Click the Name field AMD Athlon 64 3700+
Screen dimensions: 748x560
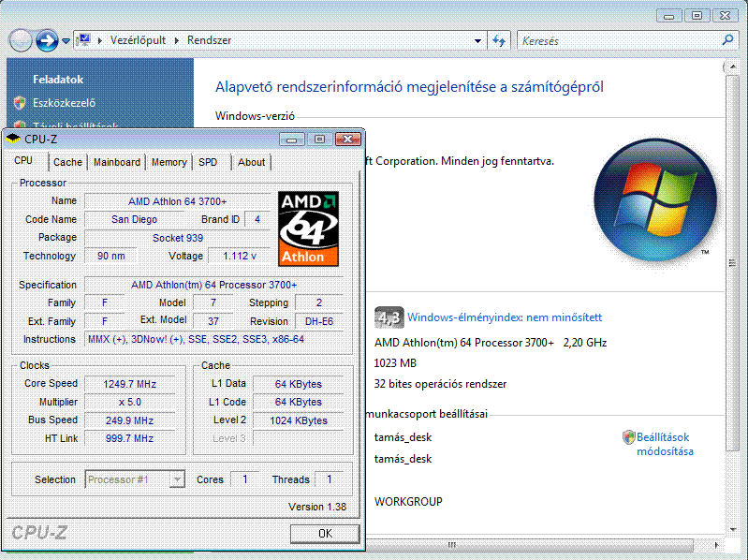pyautogui.click(x=178, y=201)
